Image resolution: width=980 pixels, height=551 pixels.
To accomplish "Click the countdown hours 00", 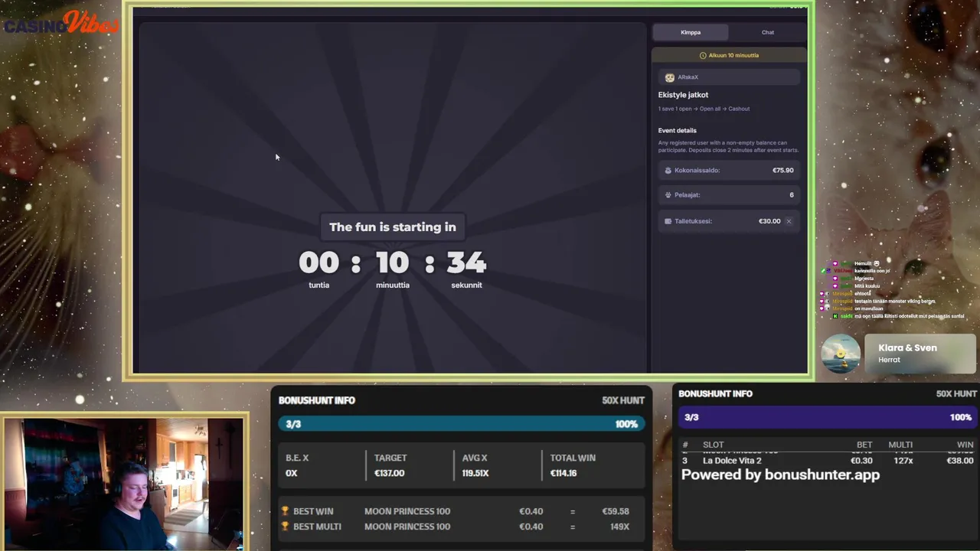I will pyautogui.click(x=318, y=262).
